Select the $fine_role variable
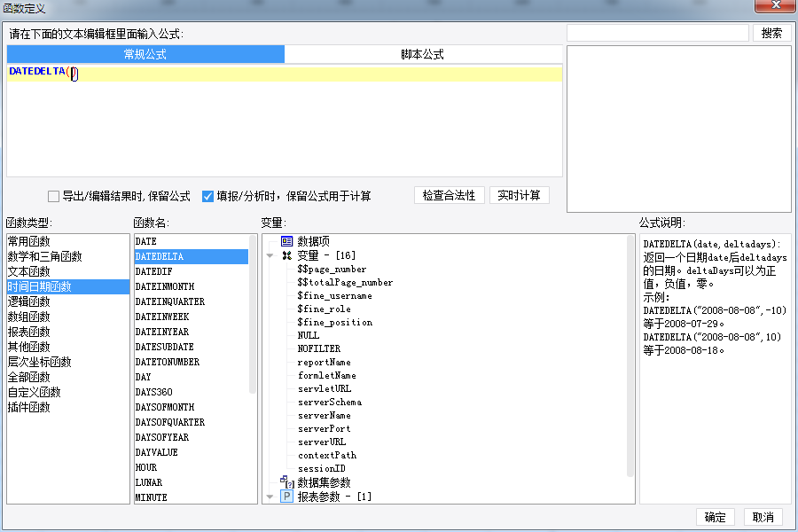The image size is (798, 532). pos(325,309)
